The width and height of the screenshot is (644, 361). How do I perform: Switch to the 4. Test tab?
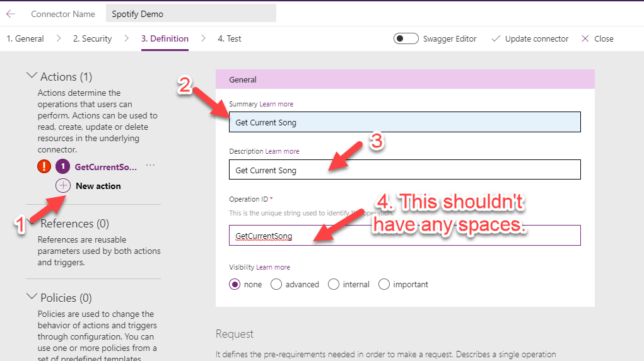[230, 38]
